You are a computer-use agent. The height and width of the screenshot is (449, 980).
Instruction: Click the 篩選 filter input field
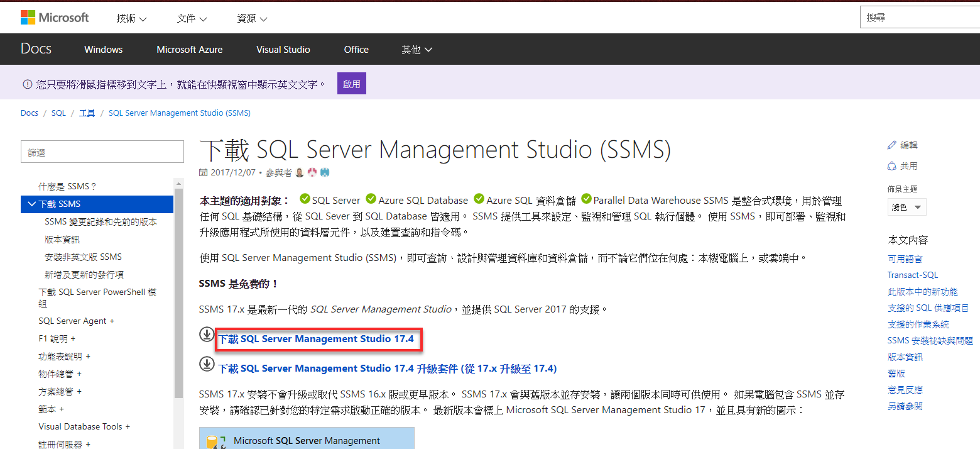click(102, 152)
